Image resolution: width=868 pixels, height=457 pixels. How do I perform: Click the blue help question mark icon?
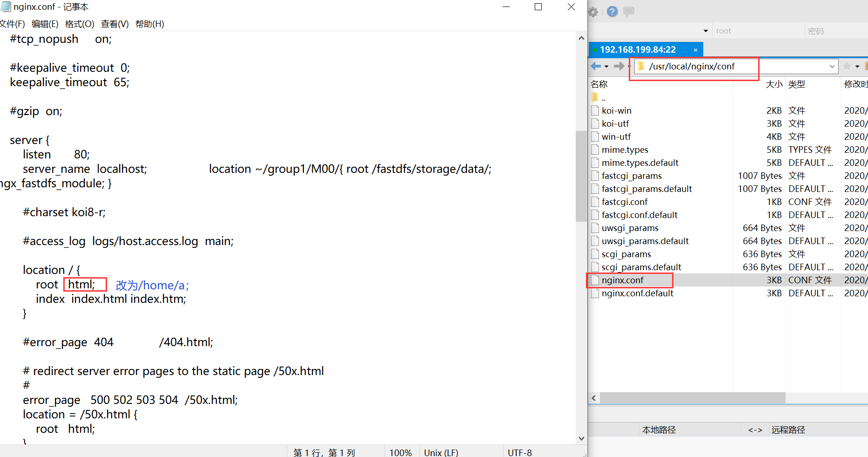pos(612,12)
